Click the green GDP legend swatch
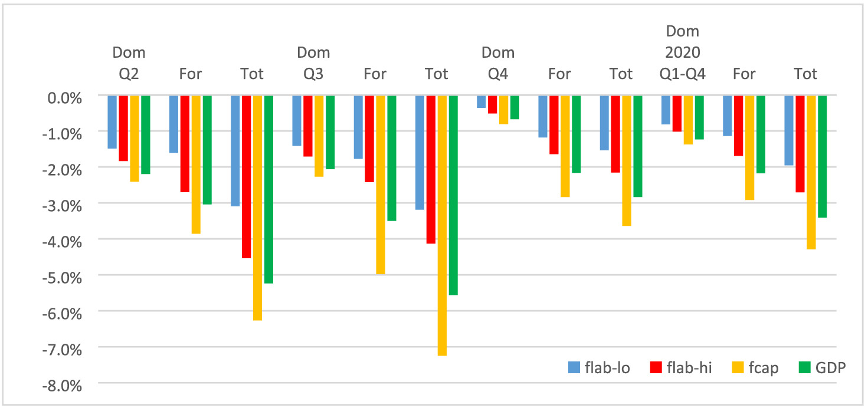Image resolution: width=868 pixels, height=408 pixels. click(804, 368)
